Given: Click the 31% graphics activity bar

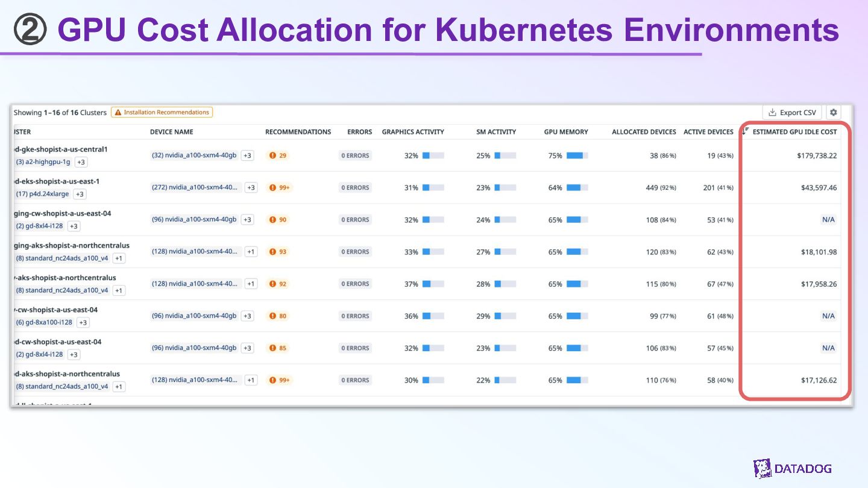Looking at the screenshot, I should coord(433,187).
